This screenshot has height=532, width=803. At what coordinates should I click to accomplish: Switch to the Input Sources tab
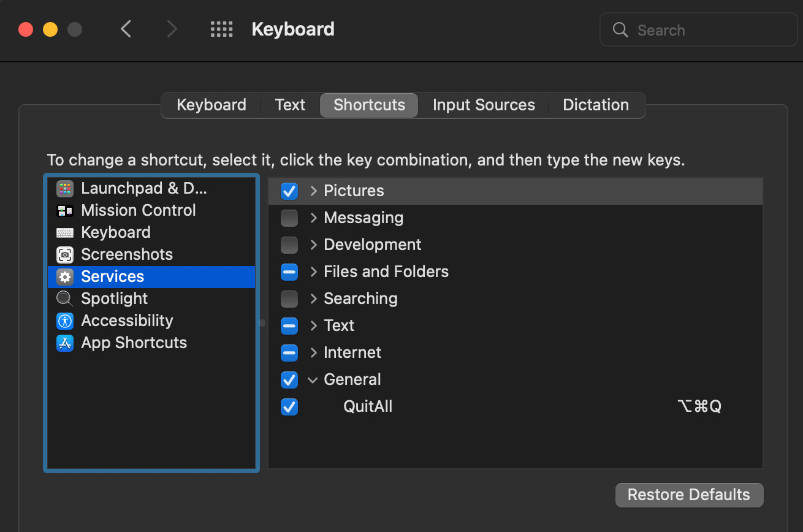484,105
